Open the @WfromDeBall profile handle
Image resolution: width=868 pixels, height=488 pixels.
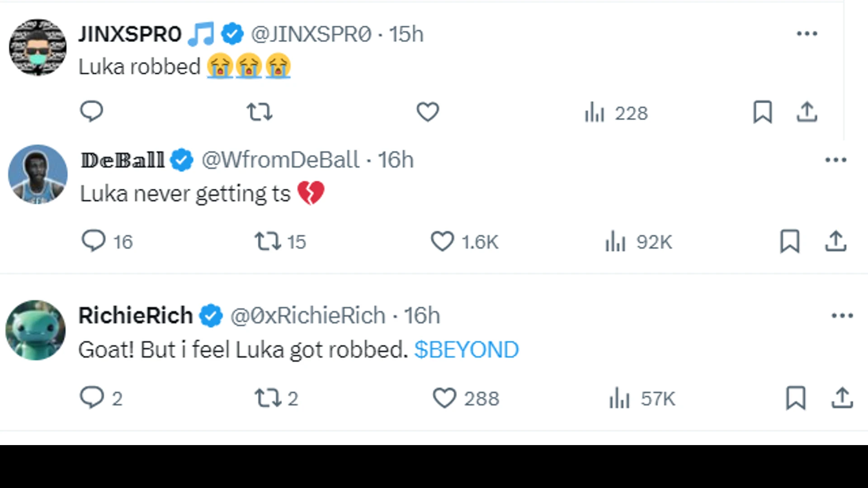(280, 160)
